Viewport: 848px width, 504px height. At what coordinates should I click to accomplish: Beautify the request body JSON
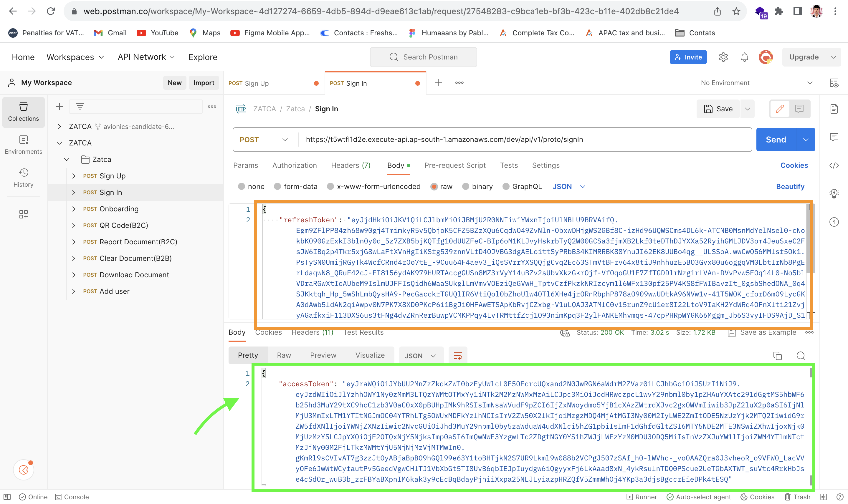[x=790, y=186]
